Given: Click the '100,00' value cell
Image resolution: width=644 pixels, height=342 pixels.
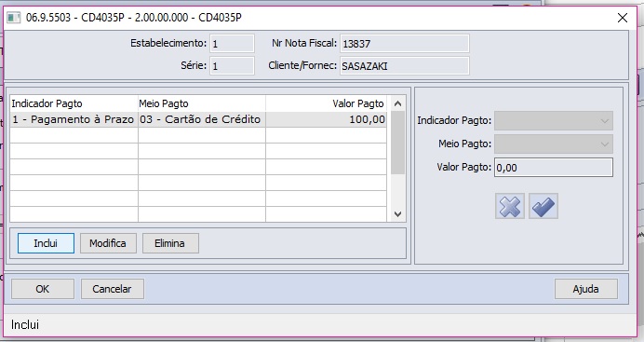Looking at the screenshot, I should 326,119.
